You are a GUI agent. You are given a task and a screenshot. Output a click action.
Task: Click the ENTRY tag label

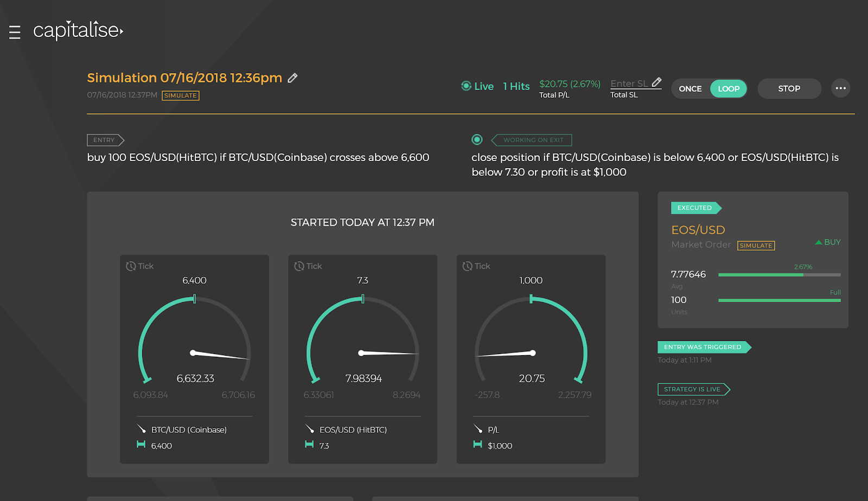point(106,140)
